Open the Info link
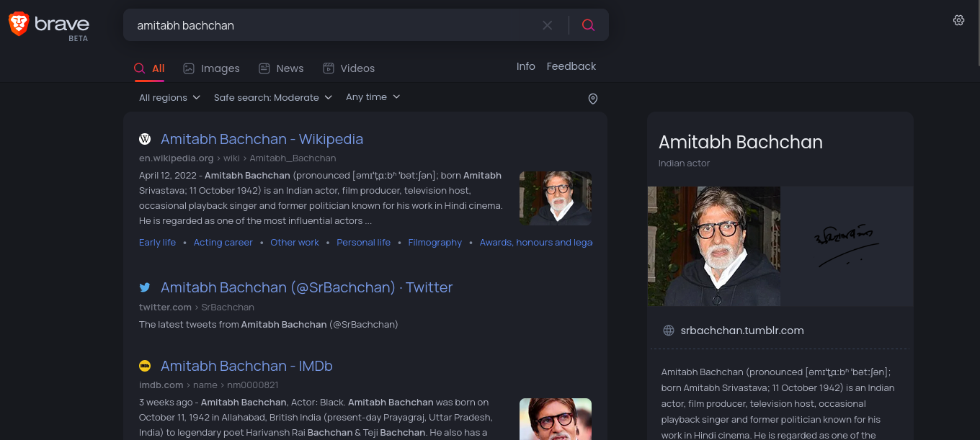The height and width of the screenshot is (440, 980). tap(526, 66)
